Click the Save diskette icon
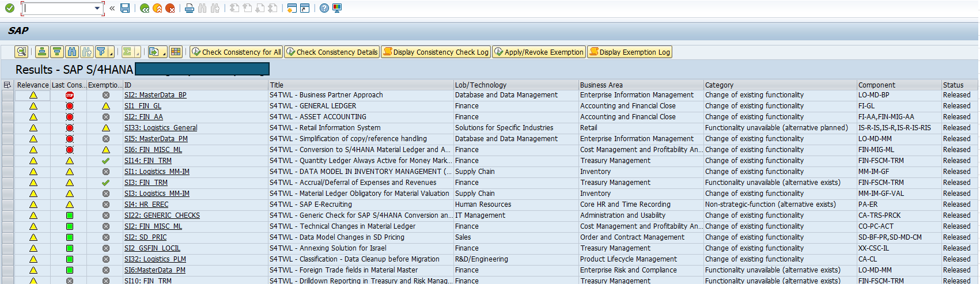This screenshot has height=284, width=980. [x=125, y=8]
